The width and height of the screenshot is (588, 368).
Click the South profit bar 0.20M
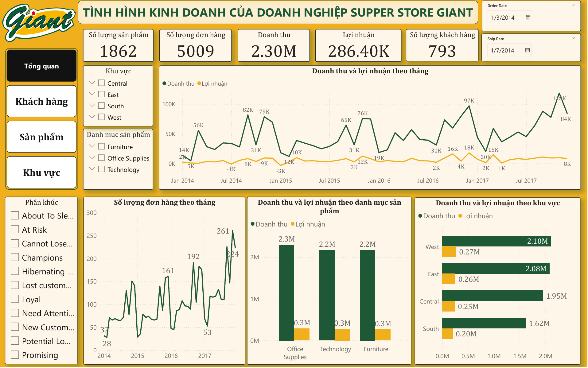coord(447,334)
